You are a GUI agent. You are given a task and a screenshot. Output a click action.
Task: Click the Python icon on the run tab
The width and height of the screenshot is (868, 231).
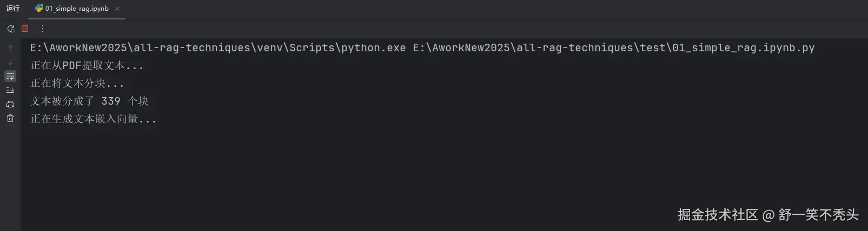(39, 9)
